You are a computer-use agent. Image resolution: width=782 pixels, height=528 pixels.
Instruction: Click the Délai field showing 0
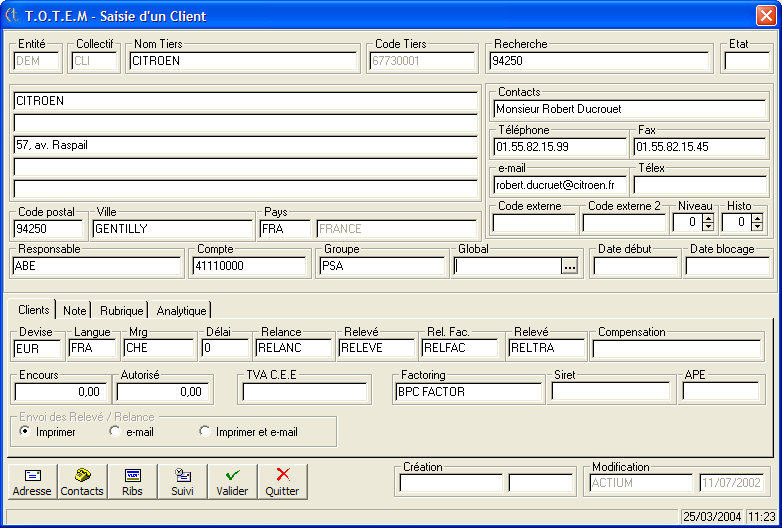pyautogui.click(x=225, y=348)
